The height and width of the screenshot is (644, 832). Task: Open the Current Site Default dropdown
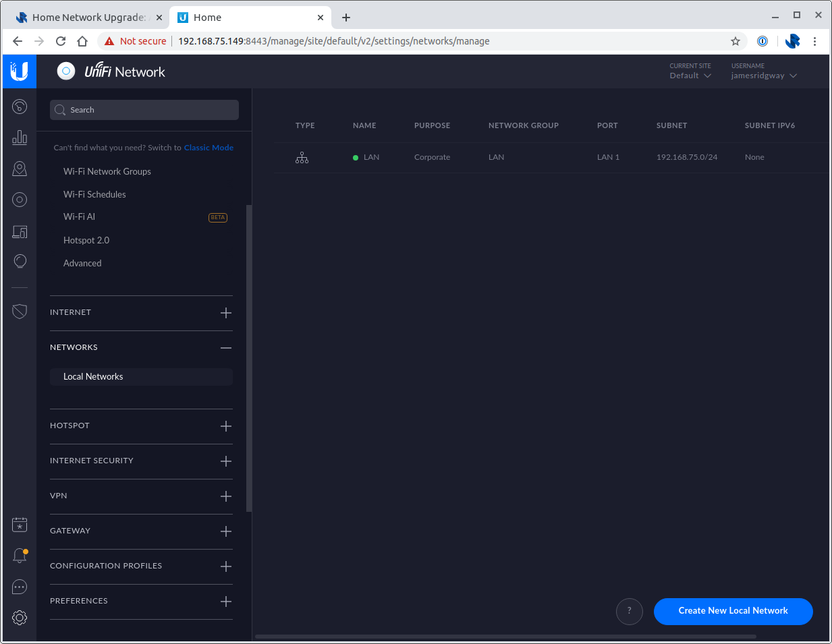pos(690,75)
